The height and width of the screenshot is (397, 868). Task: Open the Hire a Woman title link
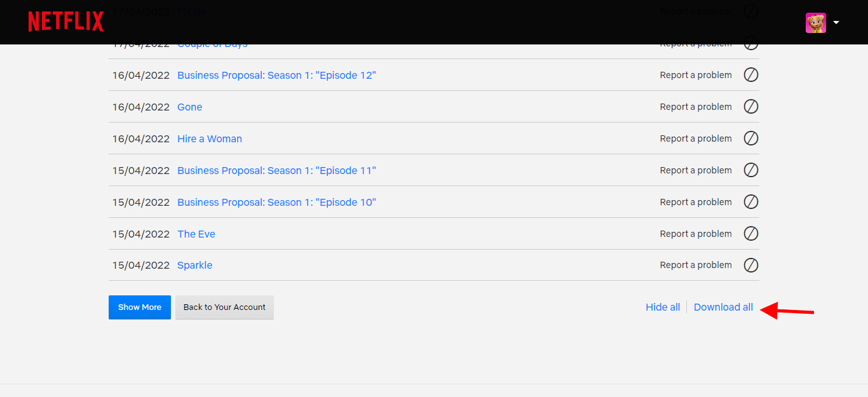pos(210,138)
